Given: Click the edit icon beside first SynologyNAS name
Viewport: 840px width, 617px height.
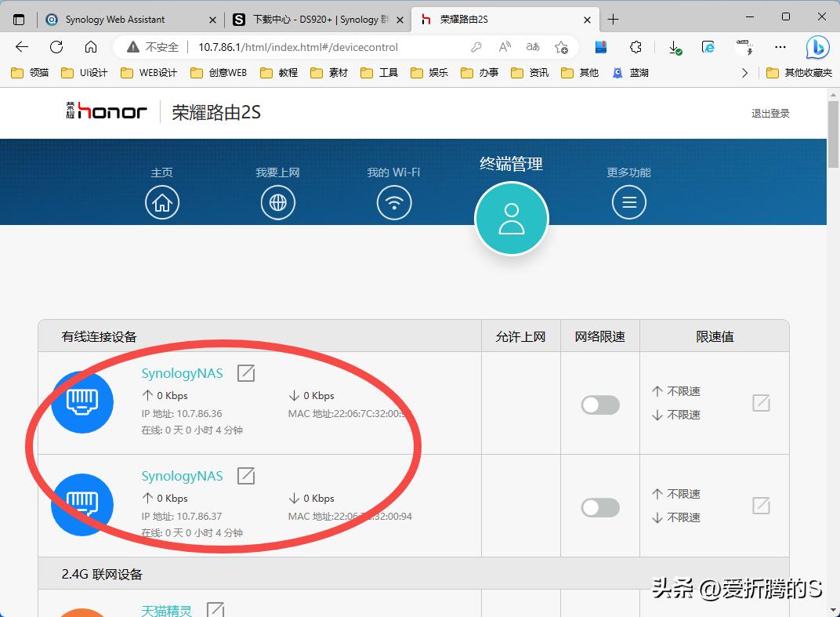Looking at the screenshot, I should coord(246,373).
